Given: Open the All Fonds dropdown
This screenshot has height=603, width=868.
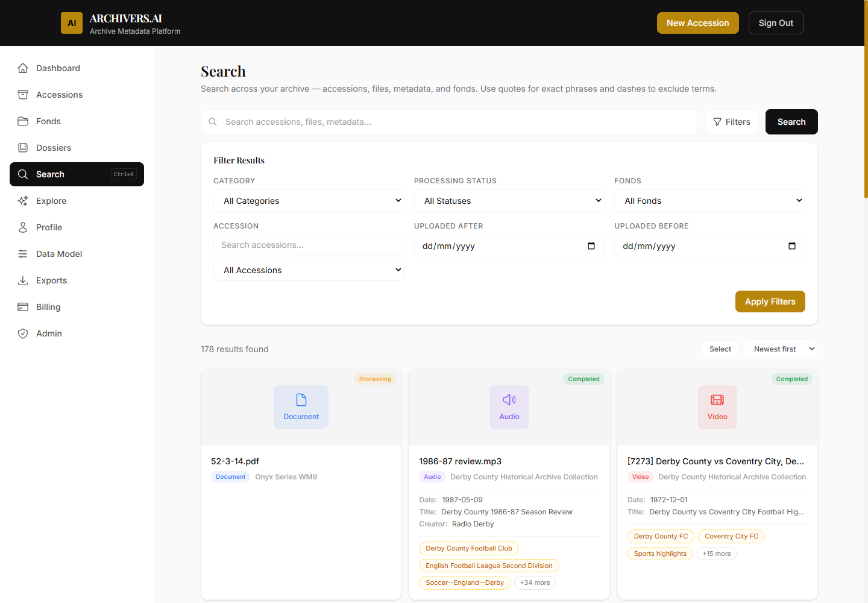Looking at the screenshot, I should [x=709, y=201].
